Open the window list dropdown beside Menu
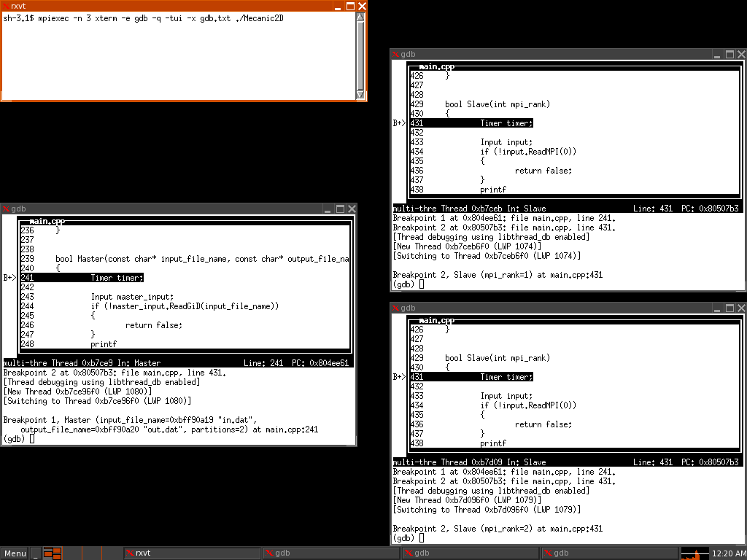Screen dimensions: 747x560 [x=51, y=553]
